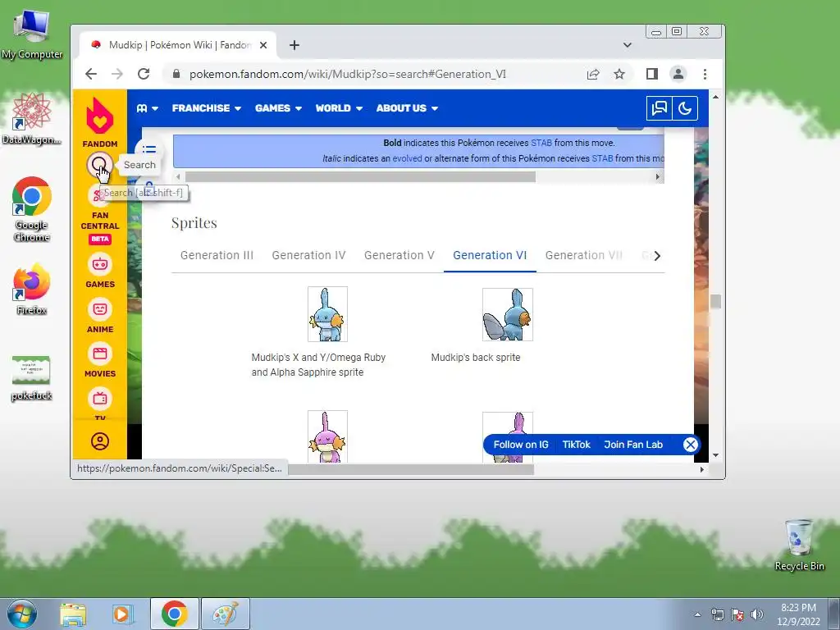Open Mudkip's back sprite image
The width and height of the screenshot is (840, 630).
pos(507,314)
